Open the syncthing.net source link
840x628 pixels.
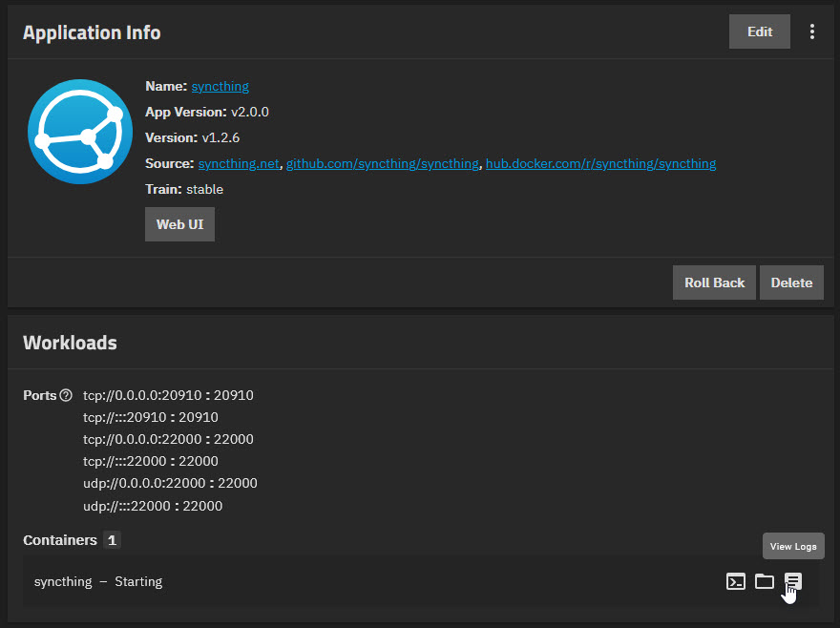pyautogui.click(x=239, y=163)
